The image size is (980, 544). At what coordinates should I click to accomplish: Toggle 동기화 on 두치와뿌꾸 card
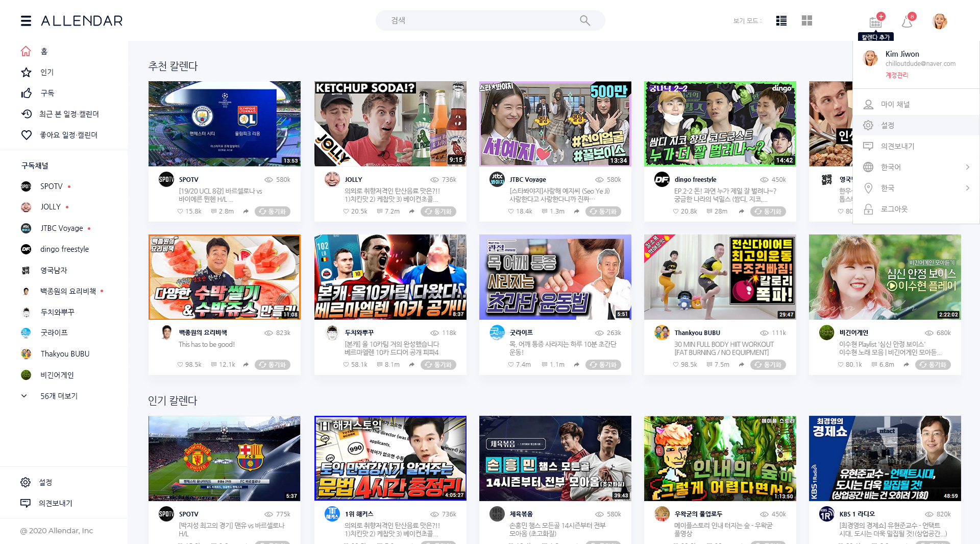[x=438, y=364]
